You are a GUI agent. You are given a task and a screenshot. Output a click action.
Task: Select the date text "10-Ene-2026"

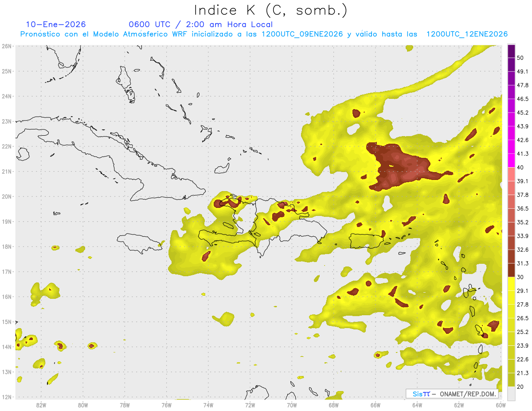[56, 24]
